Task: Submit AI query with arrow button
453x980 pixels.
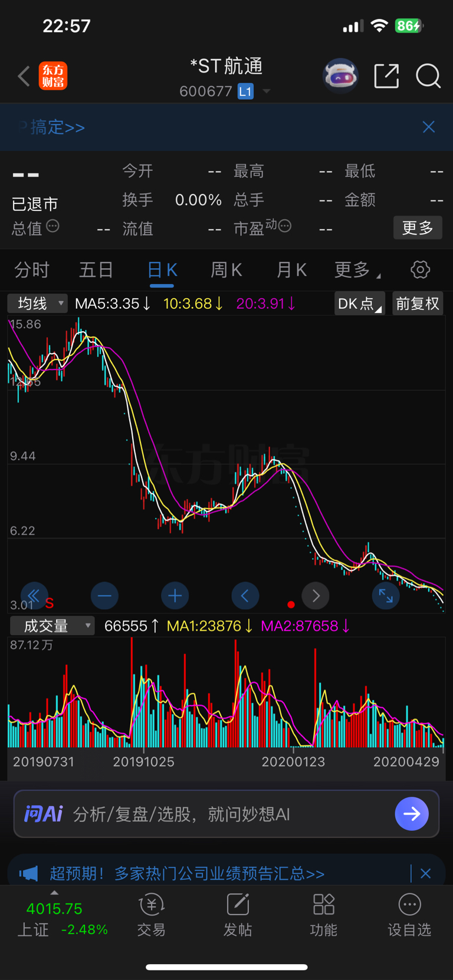Action: pyautogui.click(x=412, y=814)
